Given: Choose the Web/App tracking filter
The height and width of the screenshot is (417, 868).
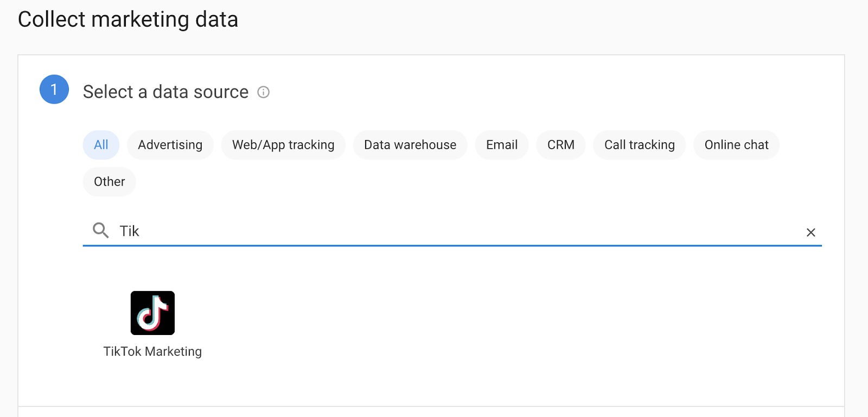Looking at the screenshot, I should [283, 145].
